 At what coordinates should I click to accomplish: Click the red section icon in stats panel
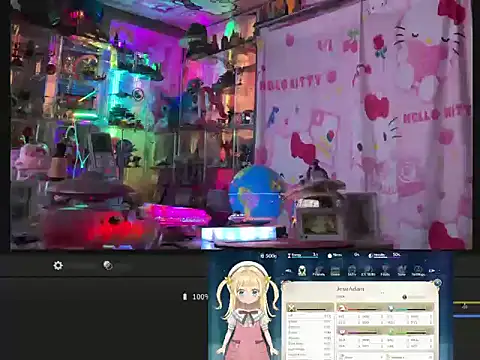(x=342, y=308)
